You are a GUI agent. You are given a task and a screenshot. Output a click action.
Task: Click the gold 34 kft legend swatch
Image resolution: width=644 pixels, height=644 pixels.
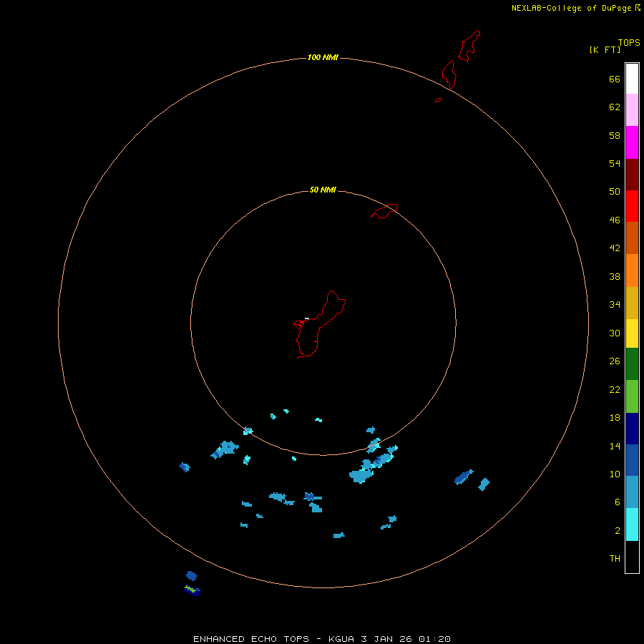tap(632, 303)
